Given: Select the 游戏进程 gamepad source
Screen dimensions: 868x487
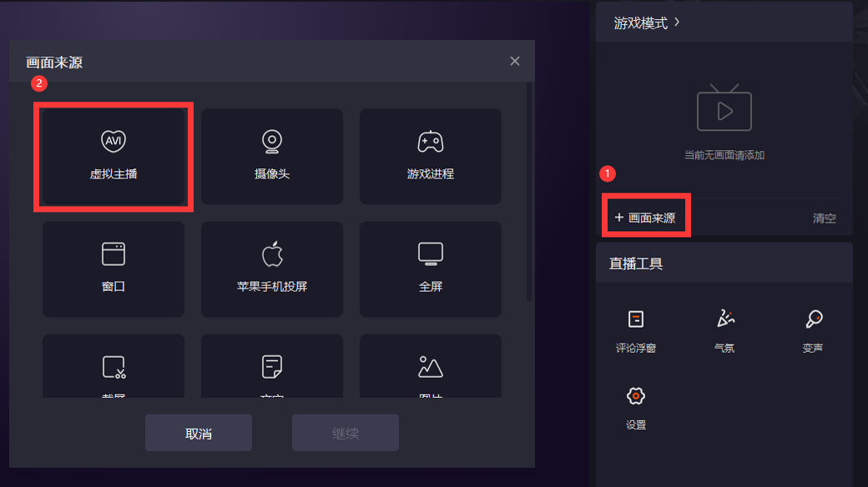Looking at the screenshot, I should point(430,157).
